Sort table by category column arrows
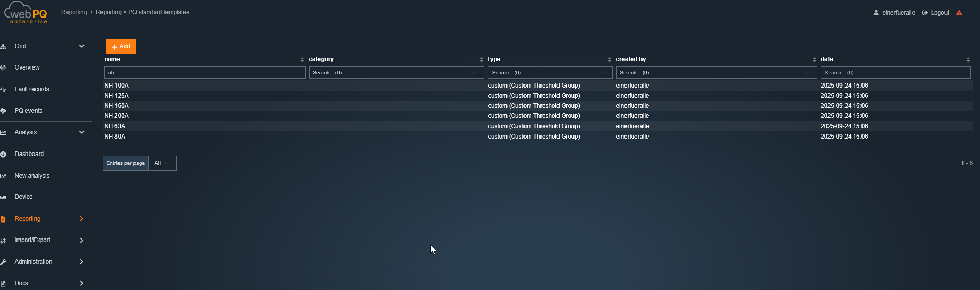Image resolution: width=980 pixels, height=290 pixels. click(481, 60)
